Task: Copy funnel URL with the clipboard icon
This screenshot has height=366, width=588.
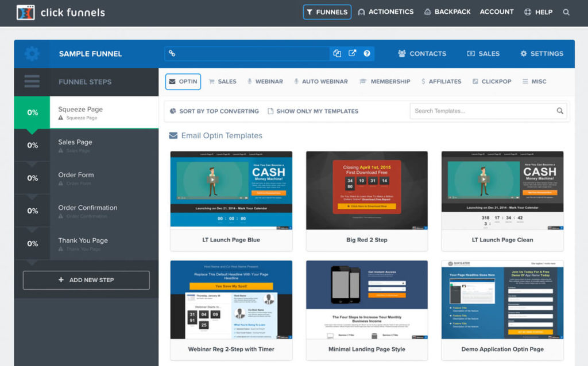Action: 337,53
